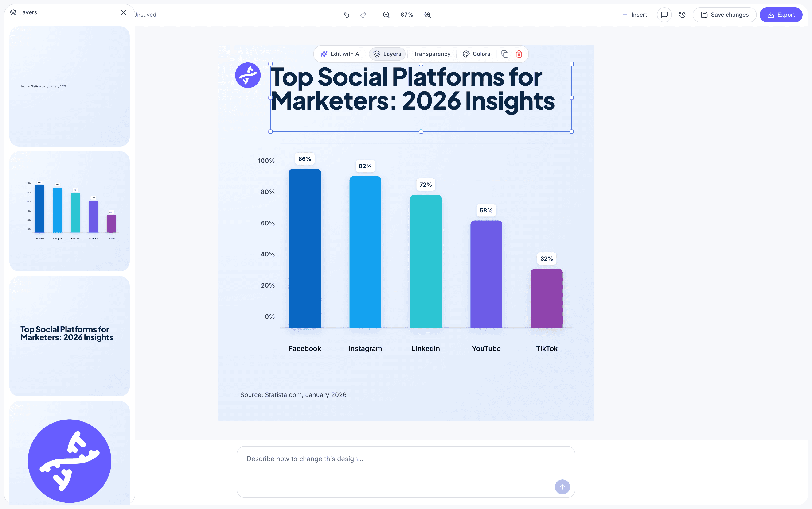The width and height of the screenshot is (812, 509).
Task: Open the comments speech bubble
Action: (x=664, y=15)
